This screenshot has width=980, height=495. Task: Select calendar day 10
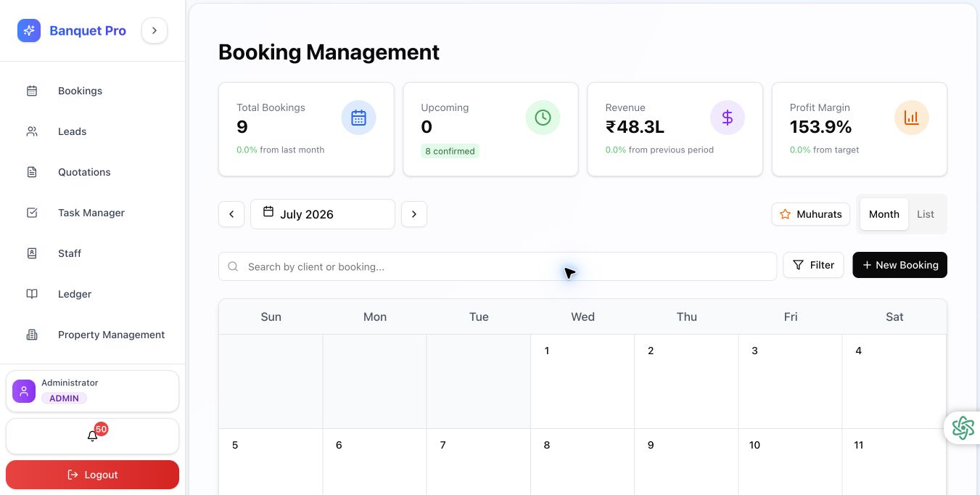[790, 462]
